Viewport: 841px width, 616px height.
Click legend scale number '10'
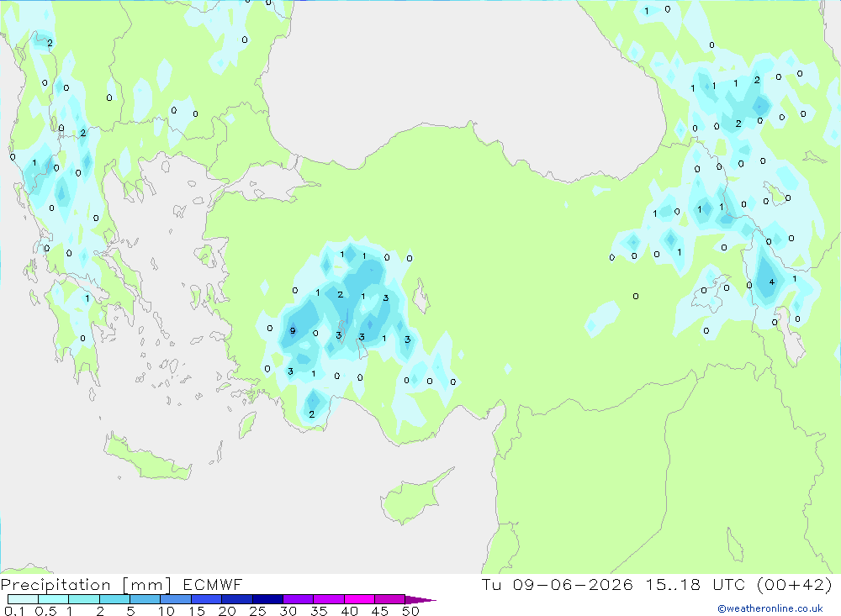pyautogui.click(x=167, y=611)
